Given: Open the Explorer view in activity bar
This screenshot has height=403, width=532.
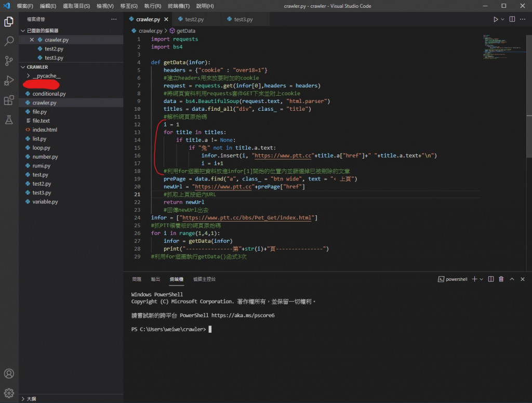Looking at the screenshot, I should [x=9, y=22].
